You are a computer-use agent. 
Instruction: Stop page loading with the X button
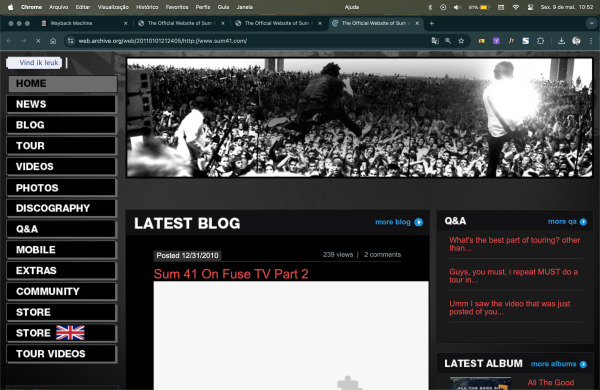click(x=38, y=41)
